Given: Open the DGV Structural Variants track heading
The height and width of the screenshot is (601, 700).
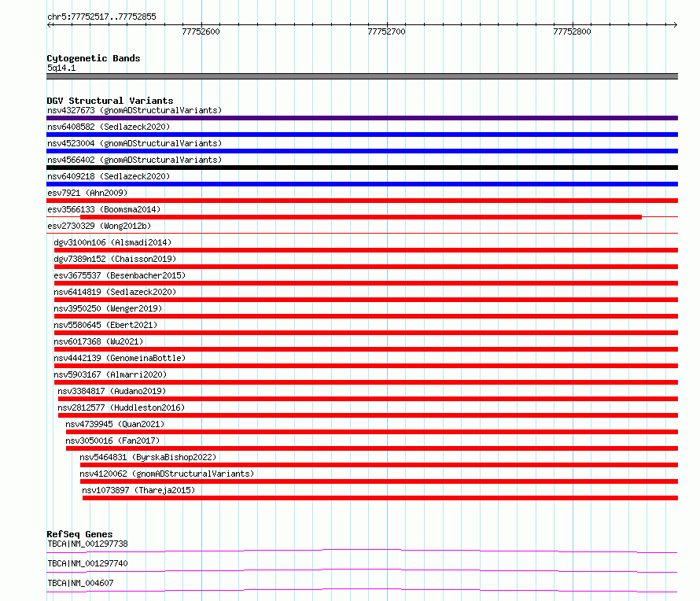Looking at the screenshot, I should coord(110,101).
